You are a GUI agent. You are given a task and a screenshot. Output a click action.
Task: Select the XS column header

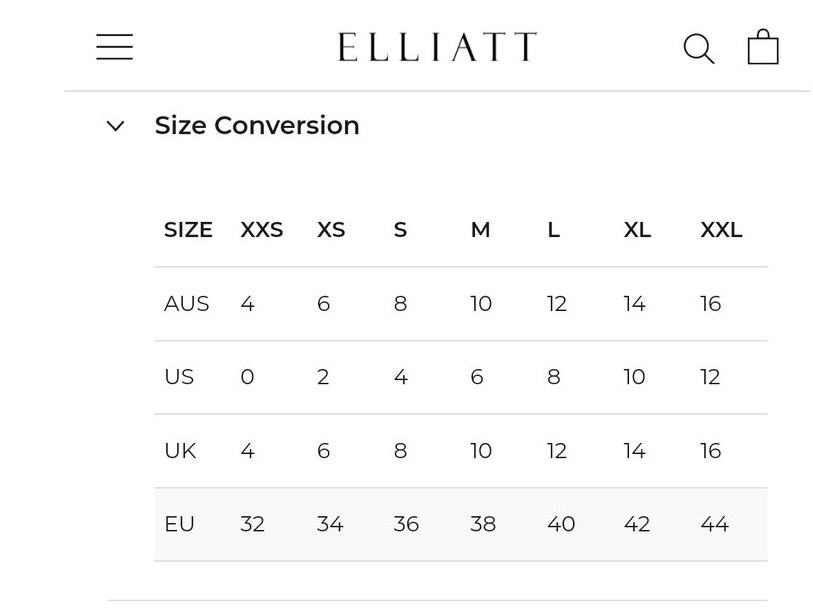[331, 230]
